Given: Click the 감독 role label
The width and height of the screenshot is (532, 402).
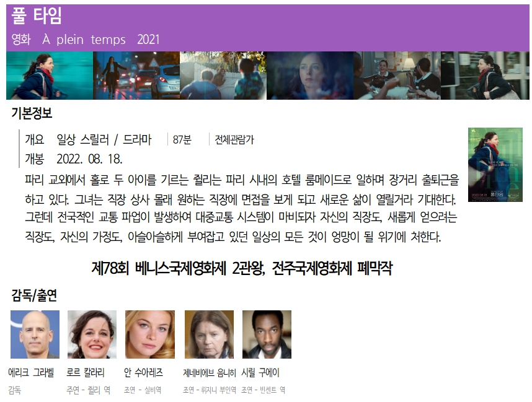Looking at the screenshot, I should coord(15,390).
